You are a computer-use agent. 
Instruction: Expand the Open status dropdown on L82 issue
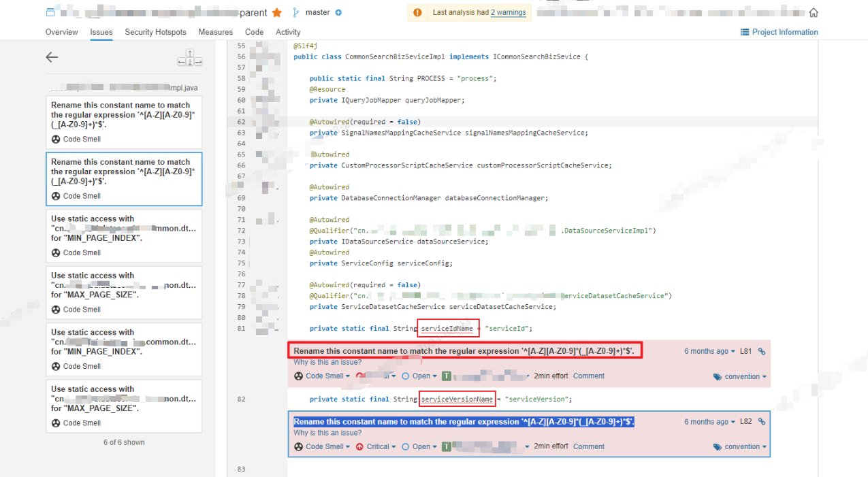click(419, 447)
